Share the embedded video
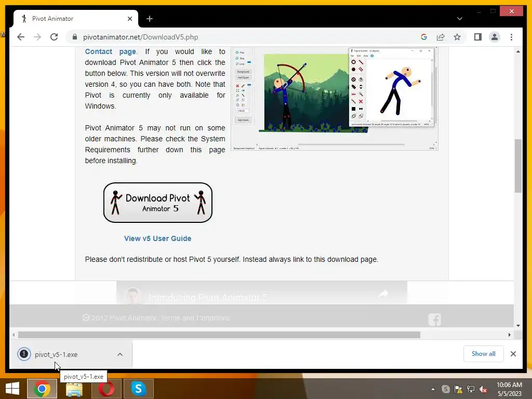The image size is (532, 399). pyautogui.click(x=383, y=294)
